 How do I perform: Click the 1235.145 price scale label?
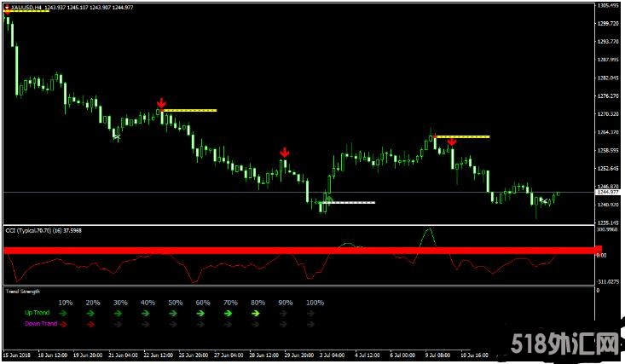click(608, 222)
